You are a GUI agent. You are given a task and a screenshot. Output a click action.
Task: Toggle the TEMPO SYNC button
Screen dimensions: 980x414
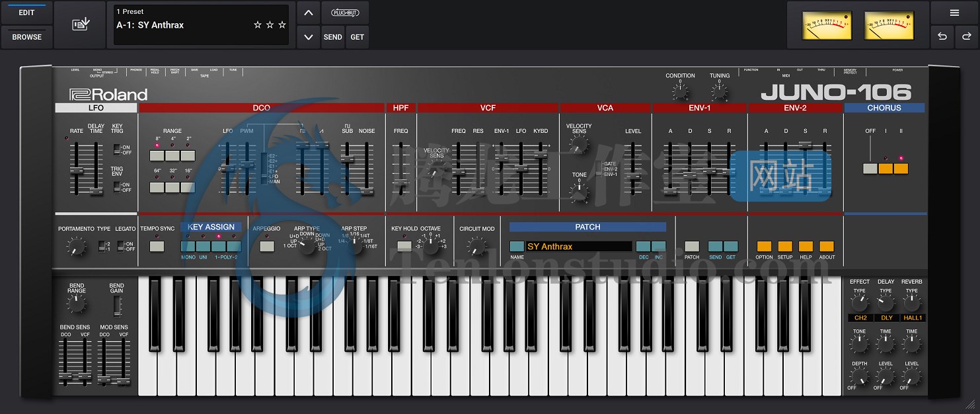(x=157, y=247)
